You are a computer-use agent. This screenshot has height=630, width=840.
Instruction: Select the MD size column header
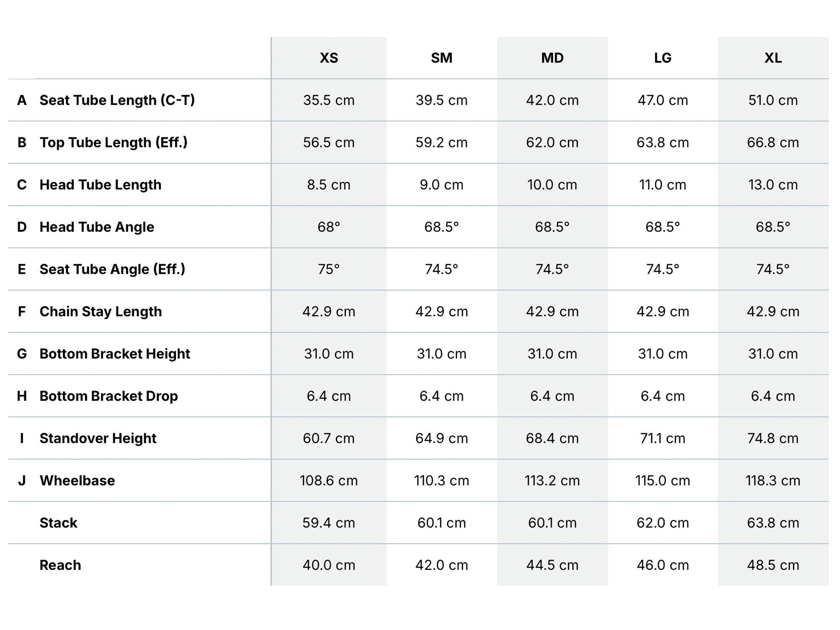(552, 58)
